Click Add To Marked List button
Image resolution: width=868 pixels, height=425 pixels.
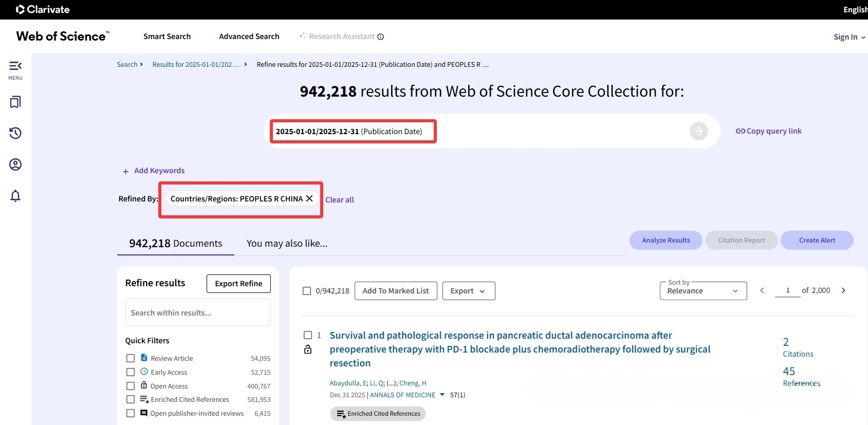(396, 291)
